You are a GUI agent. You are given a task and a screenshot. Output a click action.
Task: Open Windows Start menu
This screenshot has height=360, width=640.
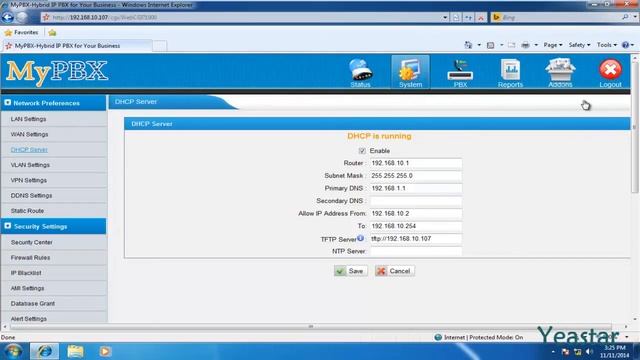click(x=13, y=351)
